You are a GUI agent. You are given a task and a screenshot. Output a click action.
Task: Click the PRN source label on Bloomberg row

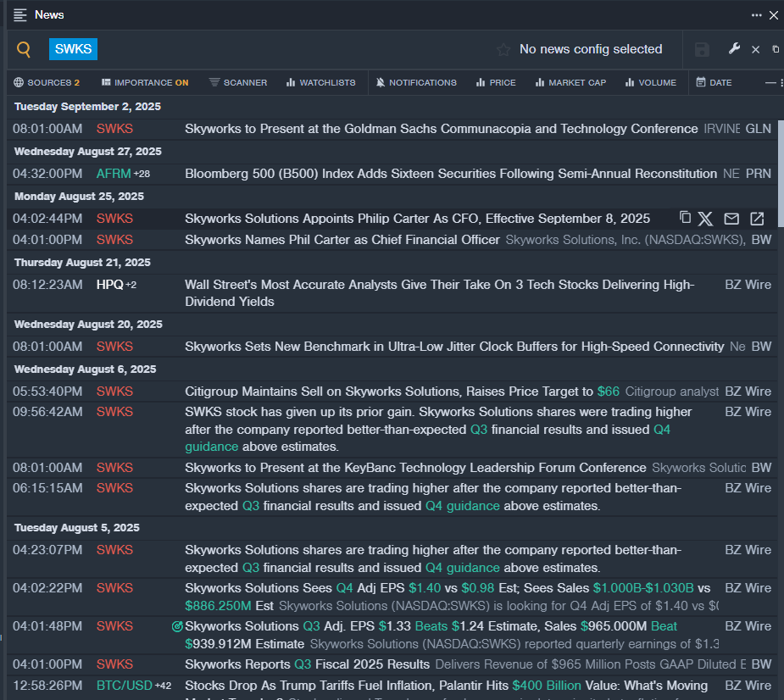coord(759,174)
